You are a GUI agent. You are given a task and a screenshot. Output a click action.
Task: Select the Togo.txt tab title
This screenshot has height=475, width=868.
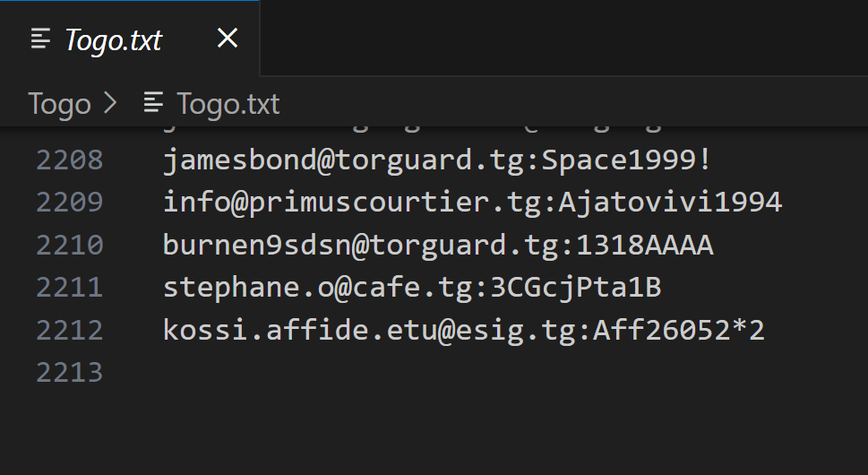[x=113, y=39]
